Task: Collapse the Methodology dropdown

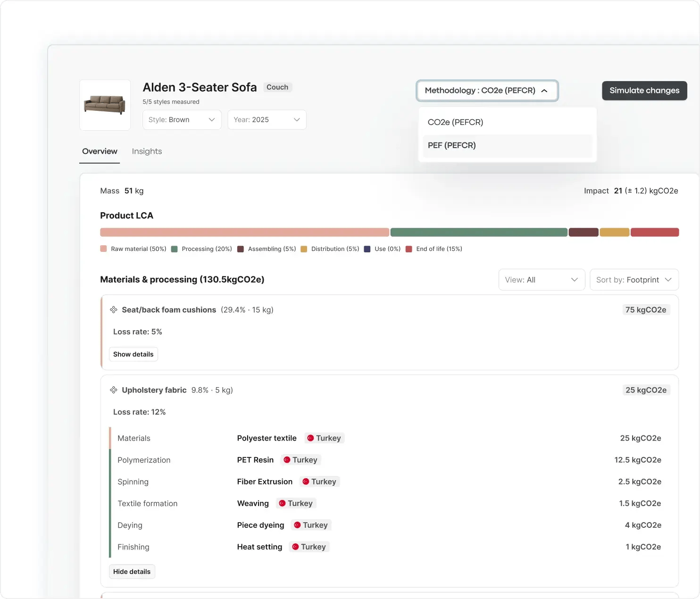Action: click(487, 91)
